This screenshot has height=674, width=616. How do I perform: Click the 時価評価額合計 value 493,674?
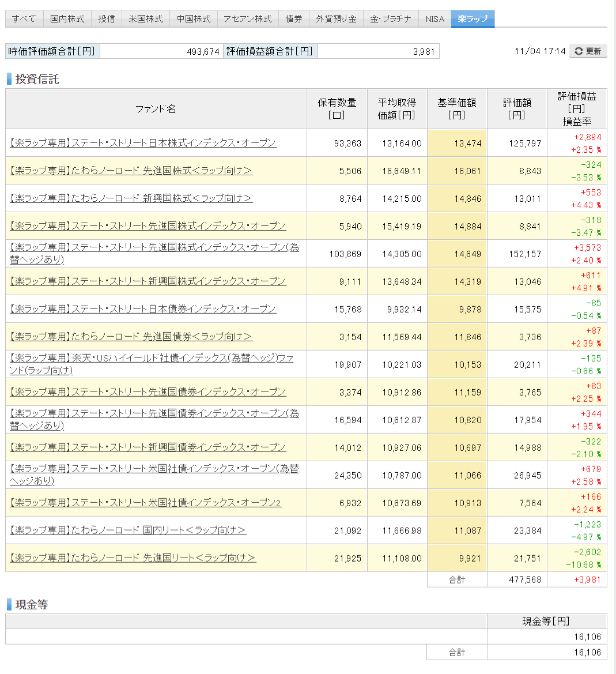(203, 51)
